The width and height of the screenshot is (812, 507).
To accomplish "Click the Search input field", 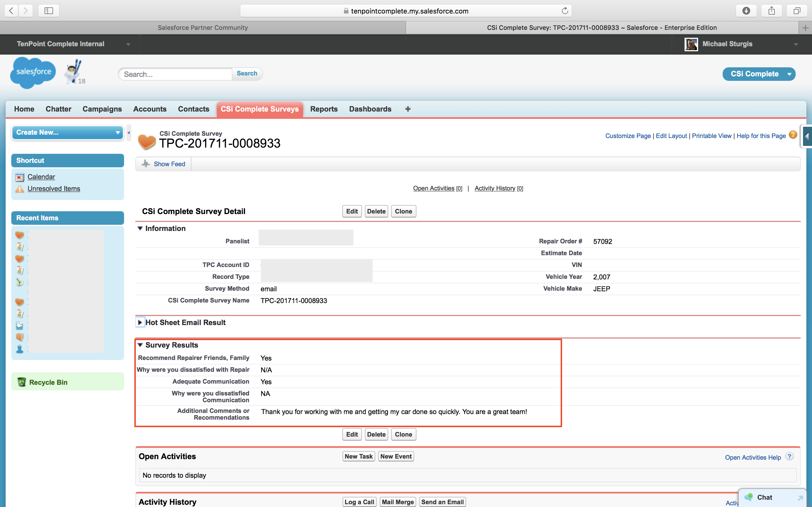I will [x=175, y=74].
